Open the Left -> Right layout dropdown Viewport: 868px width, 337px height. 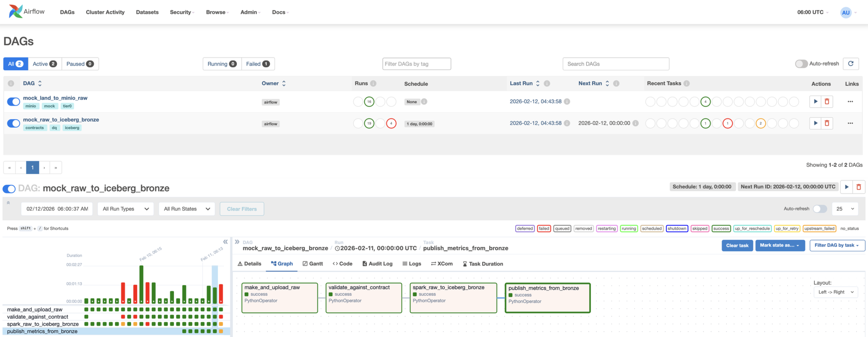point(836,292)
